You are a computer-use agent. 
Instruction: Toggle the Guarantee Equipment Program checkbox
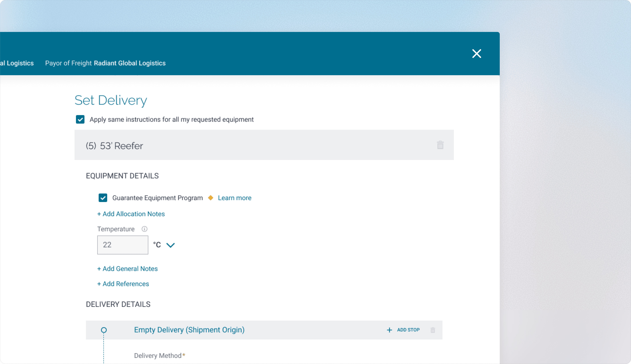[103, 198]
